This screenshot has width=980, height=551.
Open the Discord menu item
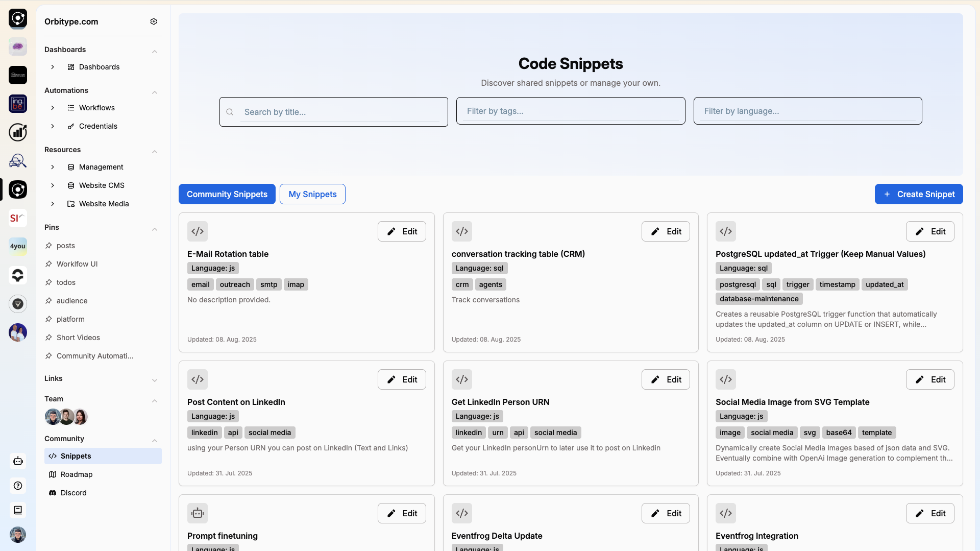103,493
